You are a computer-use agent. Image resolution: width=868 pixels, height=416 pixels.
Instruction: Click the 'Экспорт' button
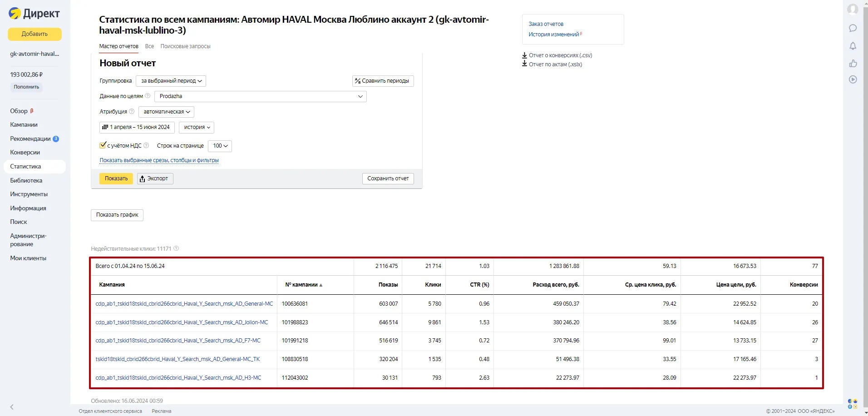pyautogui.click(x=155, y=178)
